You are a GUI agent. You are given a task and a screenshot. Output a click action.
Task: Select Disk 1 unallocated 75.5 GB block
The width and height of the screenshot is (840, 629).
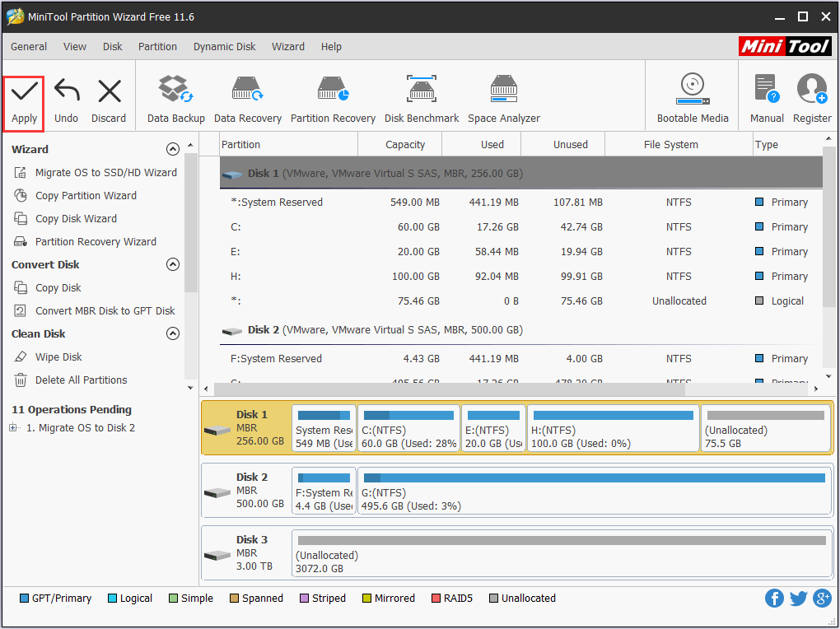766,428
